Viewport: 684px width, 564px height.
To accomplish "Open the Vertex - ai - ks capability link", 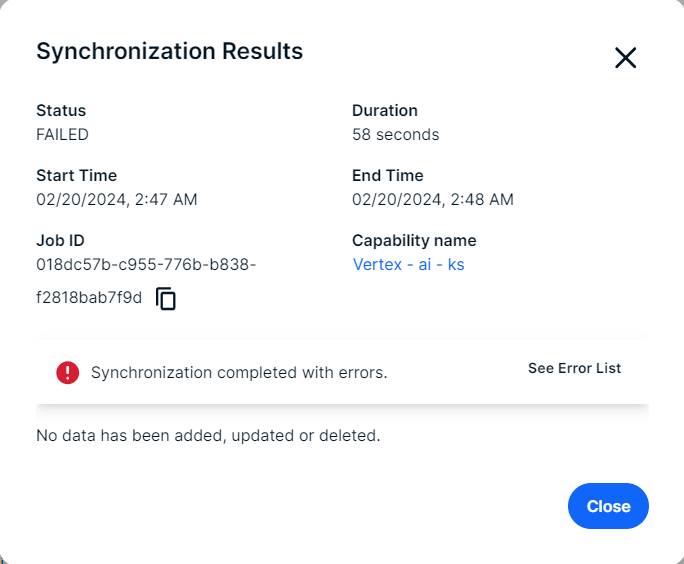I will (x=408, y=265).
